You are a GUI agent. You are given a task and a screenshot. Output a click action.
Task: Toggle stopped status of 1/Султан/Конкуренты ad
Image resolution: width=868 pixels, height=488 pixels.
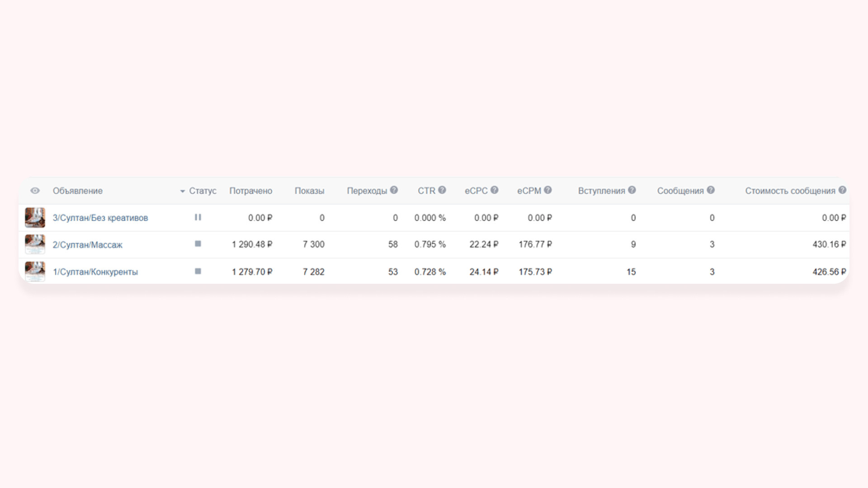198,272
